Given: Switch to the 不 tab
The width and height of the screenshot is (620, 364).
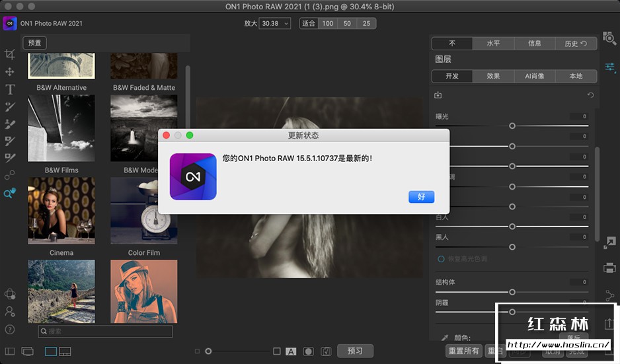Looking at the screenshot, I should point(452,44).
